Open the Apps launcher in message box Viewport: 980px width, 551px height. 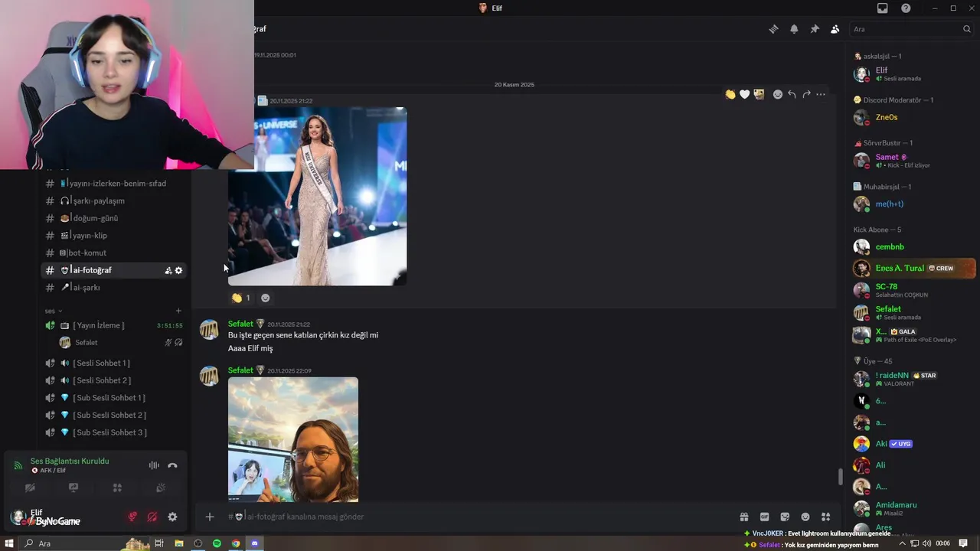[x=825, y=517]
